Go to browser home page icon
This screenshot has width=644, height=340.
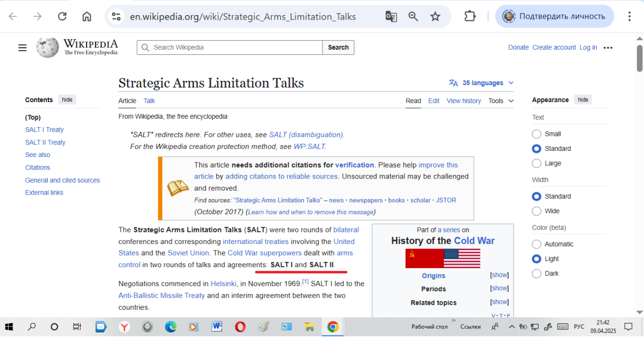(87, 17)
